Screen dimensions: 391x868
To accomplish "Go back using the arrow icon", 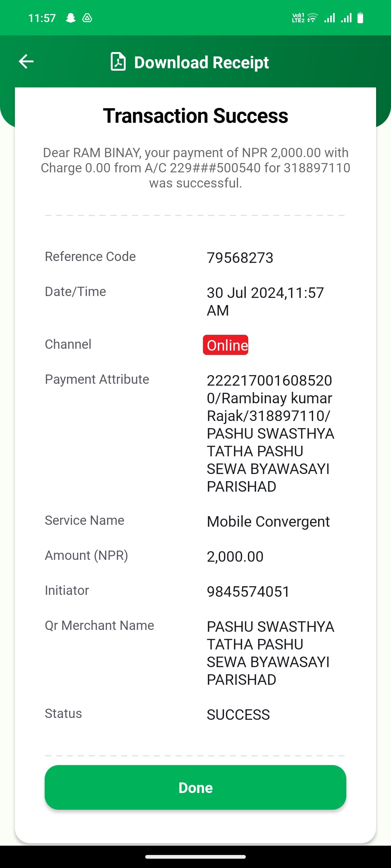I will (26, 61).
